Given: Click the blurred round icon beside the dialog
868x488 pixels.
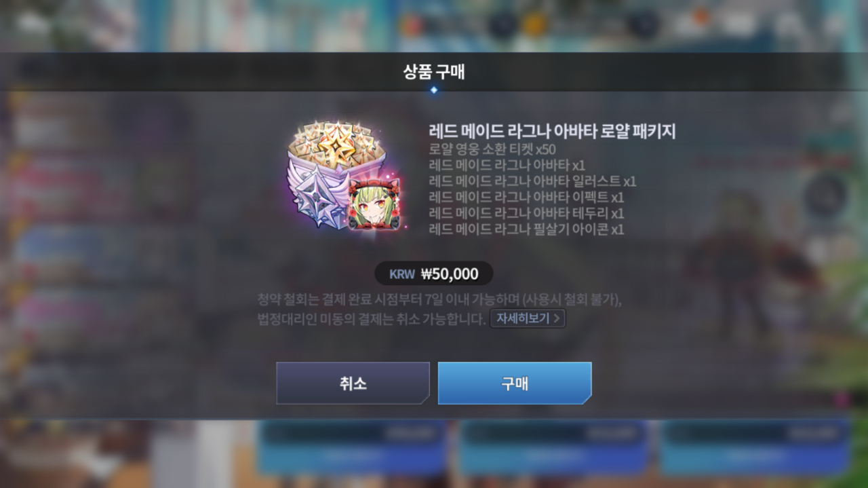Looking at the screenshot, I should click(825, 195).
